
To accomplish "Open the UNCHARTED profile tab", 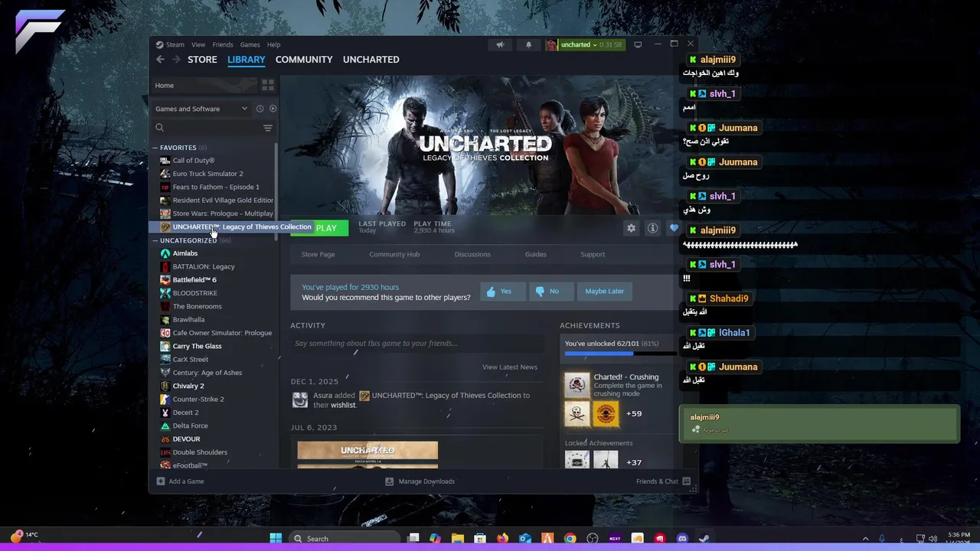I will pos(371,60).
